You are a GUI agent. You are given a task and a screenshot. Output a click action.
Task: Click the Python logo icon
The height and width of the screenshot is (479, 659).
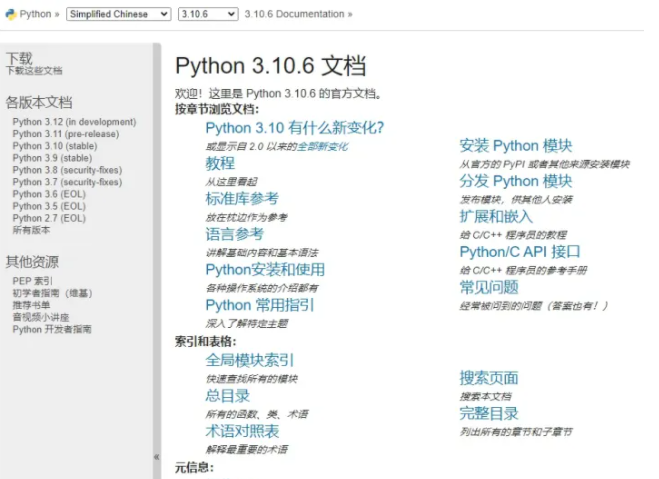(x=11, y=14)
